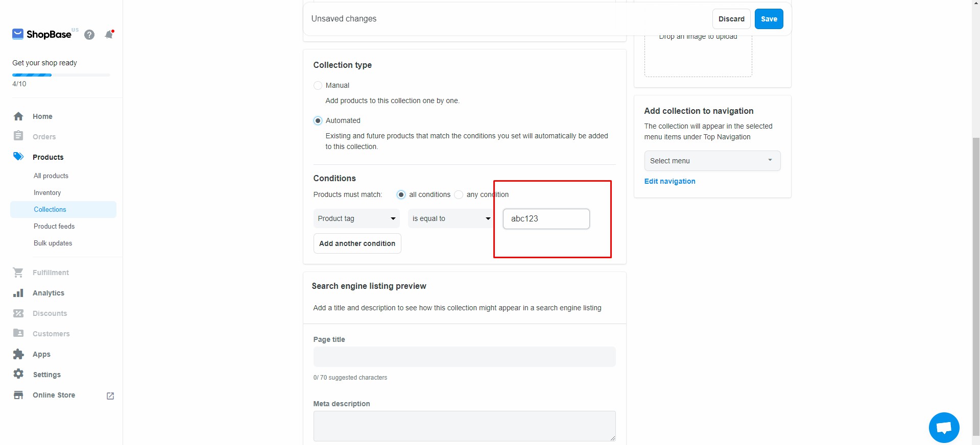
Task: Open the is equal to operator dropdown
Action: point(451,218)
